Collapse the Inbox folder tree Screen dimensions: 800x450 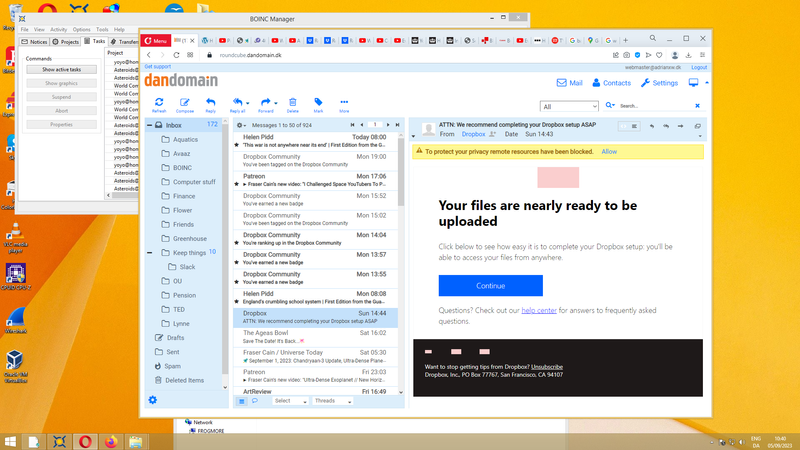[x=149, y=125]
